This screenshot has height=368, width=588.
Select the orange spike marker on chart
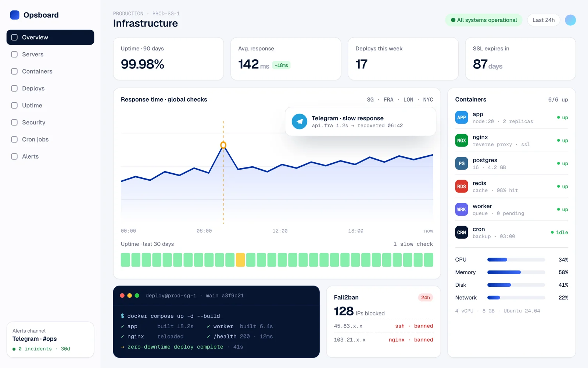coord(223,145)
